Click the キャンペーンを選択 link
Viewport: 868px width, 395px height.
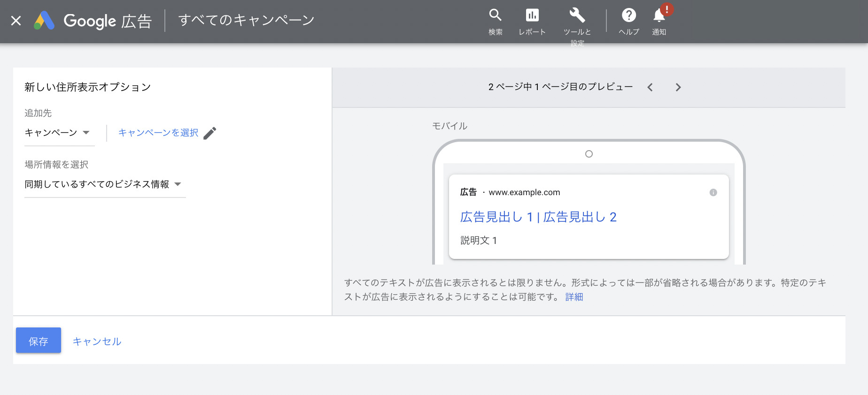(x=158, y=133)
